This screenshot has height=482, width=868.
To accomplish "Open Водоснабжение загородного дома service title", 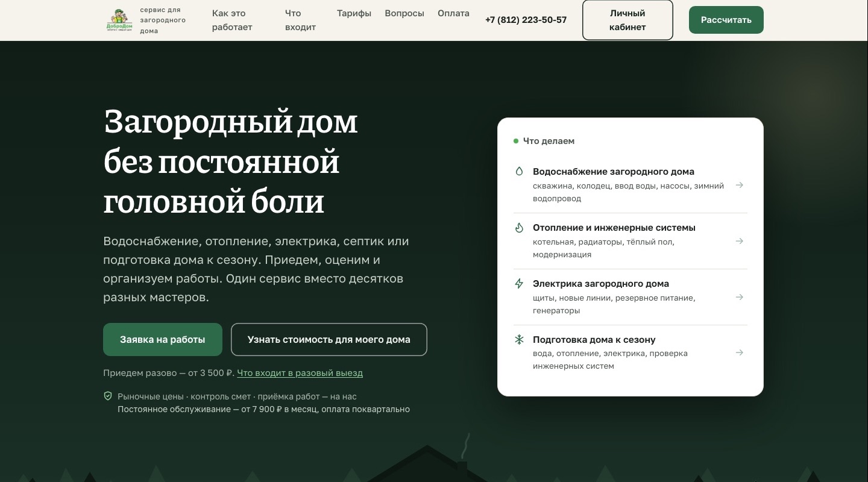I will coord(614,172).
